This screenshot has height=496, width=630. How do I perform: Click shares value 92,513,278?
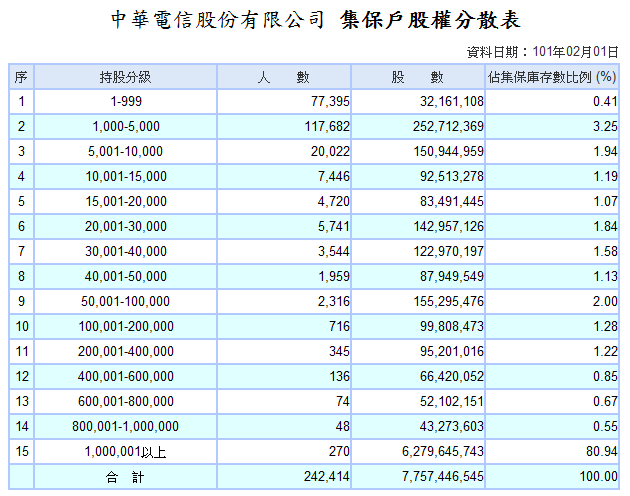coord(452,176)
